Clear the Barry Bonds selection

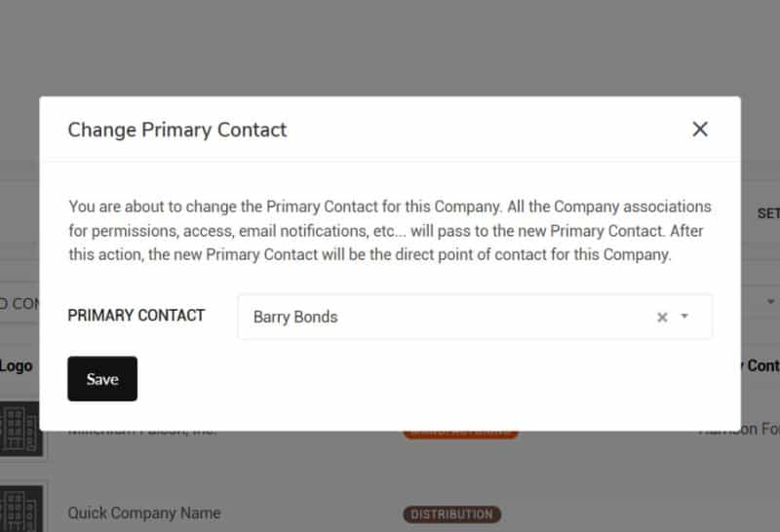tap(662, 318)
